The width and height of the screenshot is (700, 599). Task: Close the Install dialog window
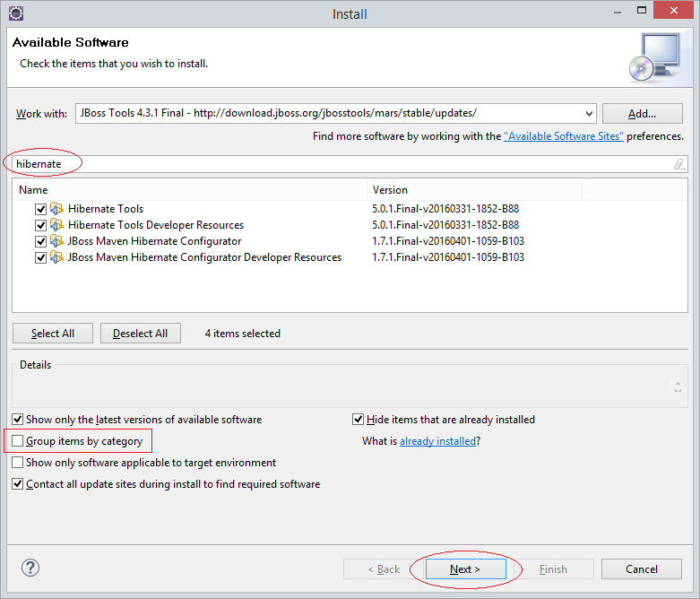pyautogui.click(x=673, y=10)
